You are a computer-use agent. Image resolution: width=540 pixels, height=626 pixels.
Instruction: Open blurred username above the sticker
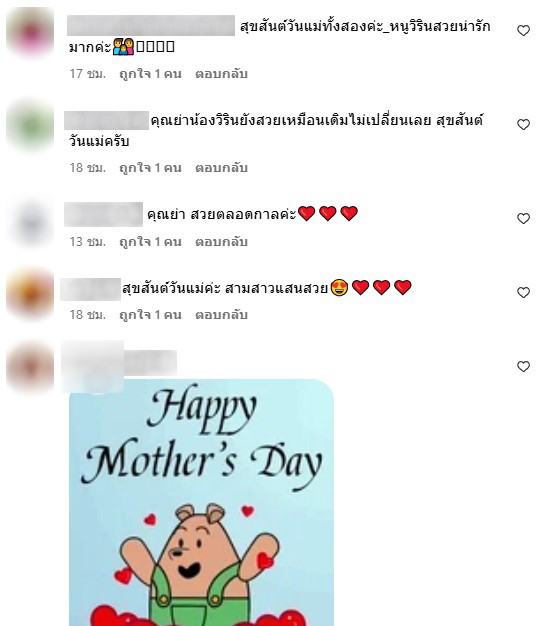tap(119, 363)
